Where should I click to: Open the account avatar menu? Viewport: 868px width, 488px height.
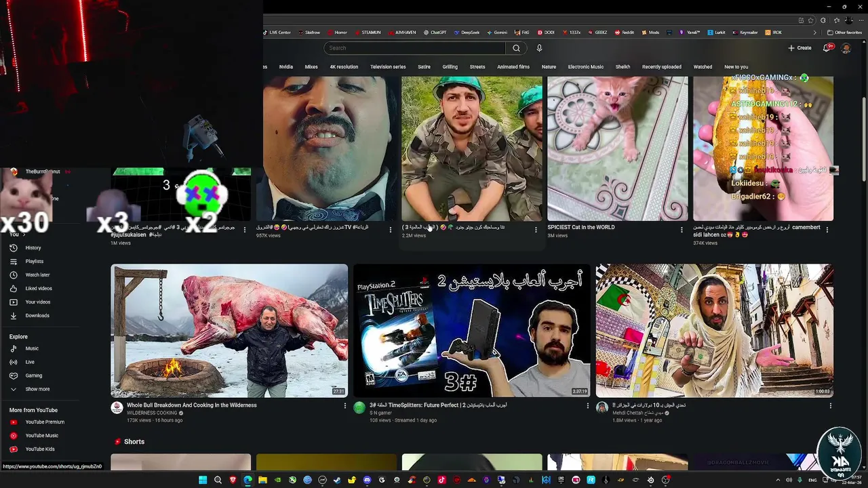pos(846,48)
